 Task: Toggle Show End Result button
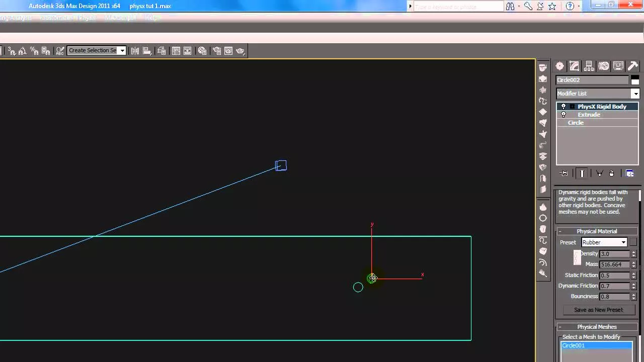(x=582, y=173)
